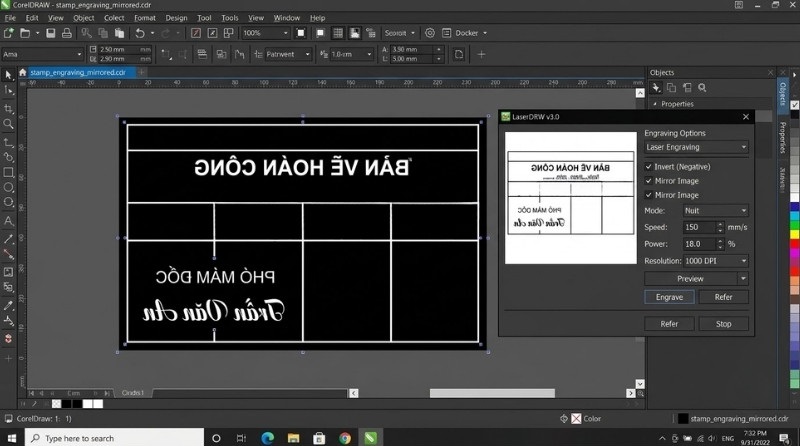Click the Speed value field showing 150
Viewport: 800px width, 446px height.
click(699, 227)
